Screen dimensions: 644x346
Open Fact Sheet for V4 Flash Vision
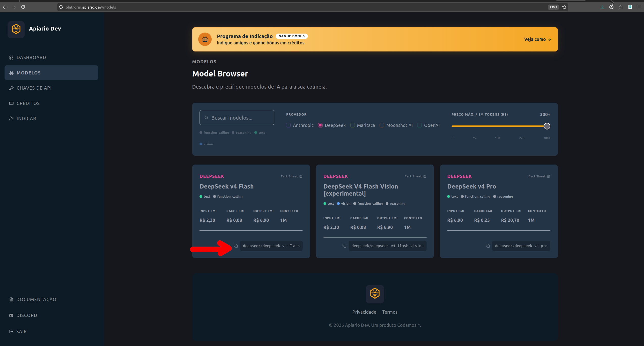pyautogui.click(x=415, y=176)
